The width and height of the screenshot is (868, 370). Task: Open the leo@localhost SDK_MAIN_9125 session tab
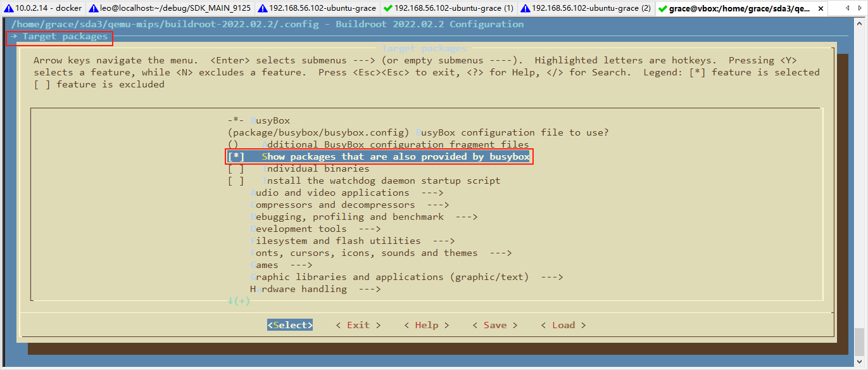click(170, 8)
